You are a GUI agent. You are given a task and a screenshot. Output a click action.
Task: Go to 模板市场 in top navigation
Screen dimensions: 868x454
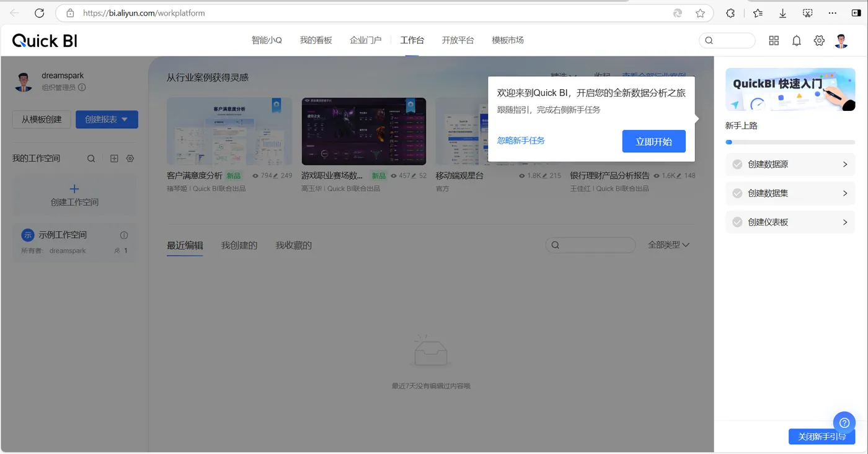pyautogui.click(x=508, y=40)
